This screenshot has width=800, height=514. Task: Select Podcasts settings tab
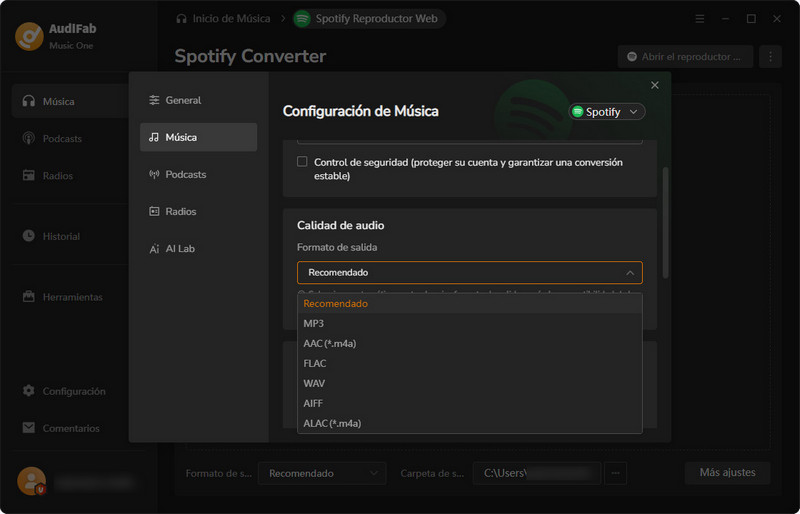click(198, 175)
